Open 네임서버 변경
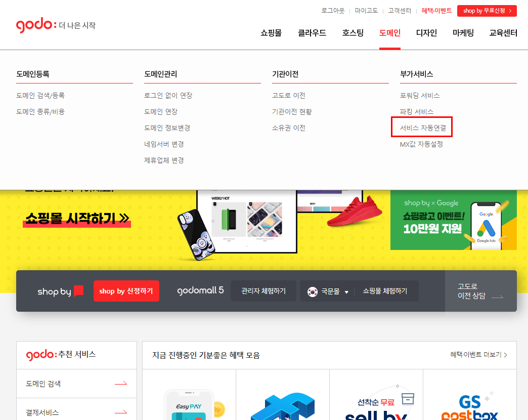The width and height of the screenshot is (528, 420). pos(164,144)
